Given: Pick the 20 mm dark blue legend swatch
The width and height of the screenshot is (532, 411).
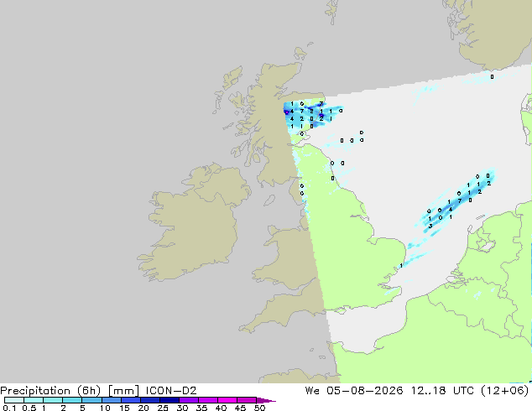Looking at the screenshot, I should tap(150, 400).
